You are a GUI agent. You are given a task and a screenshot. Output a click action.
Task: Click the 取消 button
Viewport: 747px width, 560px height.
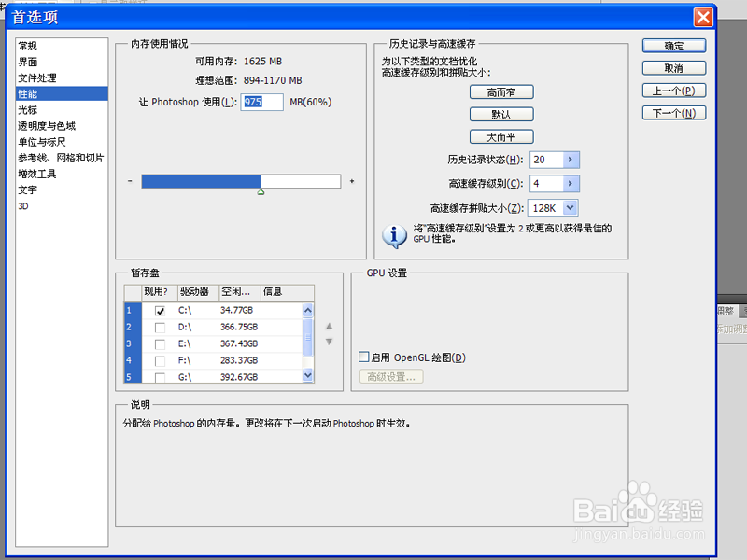(x=673, y=68)
